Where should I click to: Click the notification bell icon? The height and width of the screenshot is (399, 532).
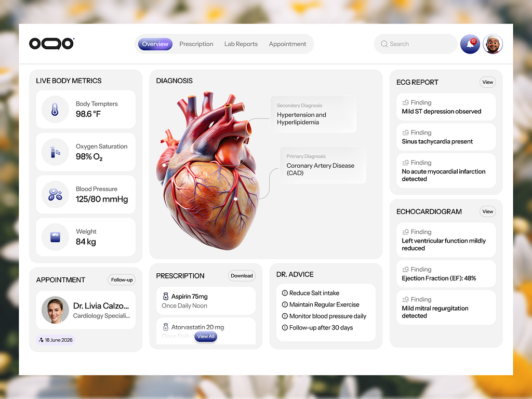tap(470, 44)
